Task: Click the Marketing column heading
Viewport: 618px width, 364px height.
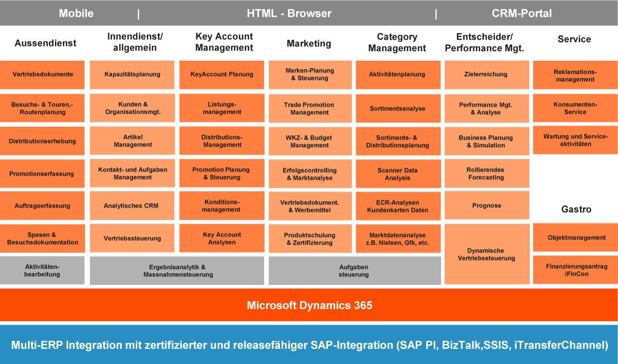Action: click(x=308, y=43)
